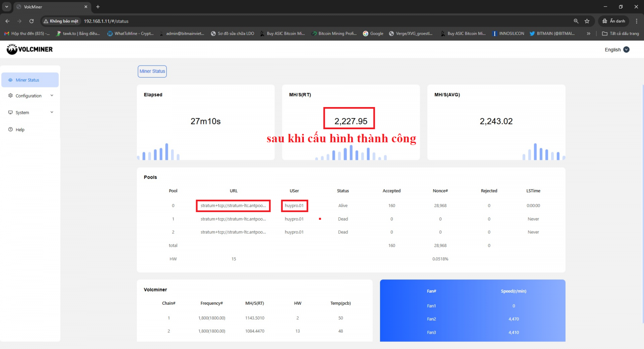This screenshot has height=349, width=644.
Task: Click the MH/S(AVG) value 2,243.02
Action: pyautogui.click(x=496, y=121)
